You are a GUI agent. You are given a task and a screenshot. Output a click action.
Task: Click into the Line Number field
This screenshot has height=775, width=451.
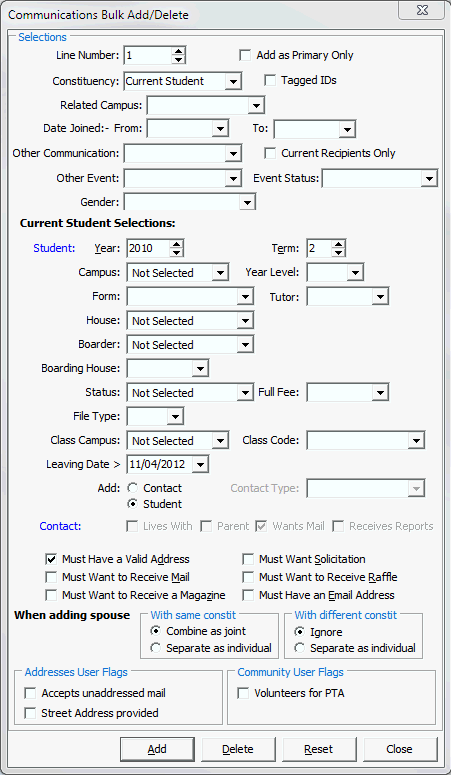[x=148, y=55]
